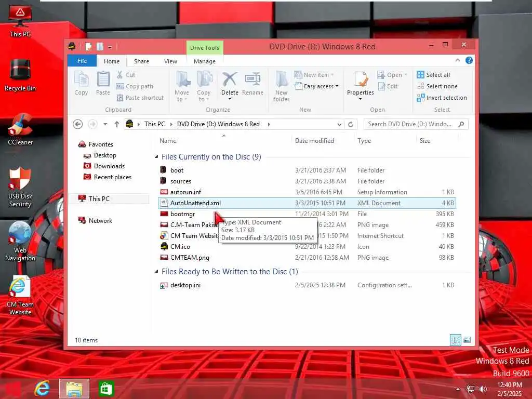532x399 pixels.
Task: Click Cut in the Clipboard group
Action: (126, 75)
